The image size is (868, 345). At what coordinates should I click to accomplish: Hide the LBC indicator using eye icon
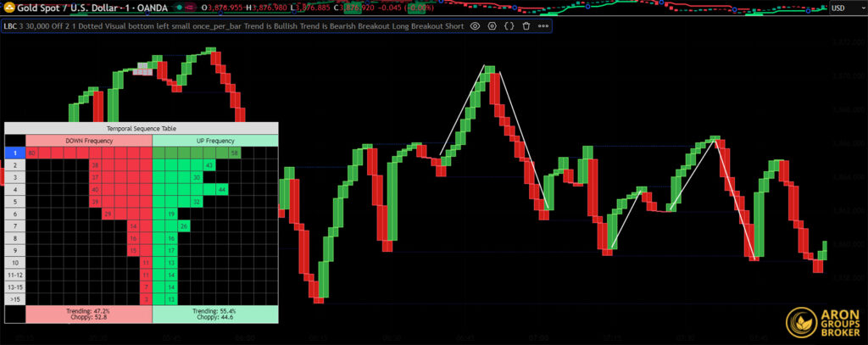pyautogui.click(x=475, y=25)
